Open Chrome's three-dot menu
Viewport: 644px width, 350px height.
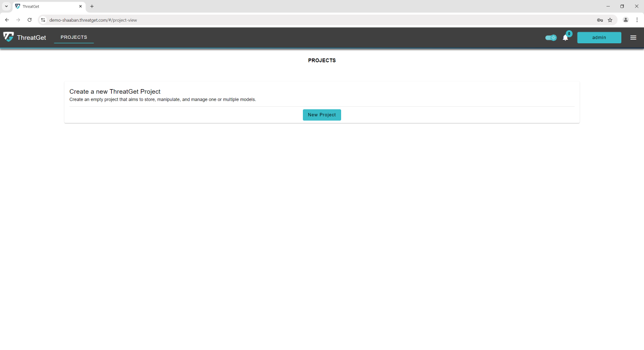coord(636,20)
